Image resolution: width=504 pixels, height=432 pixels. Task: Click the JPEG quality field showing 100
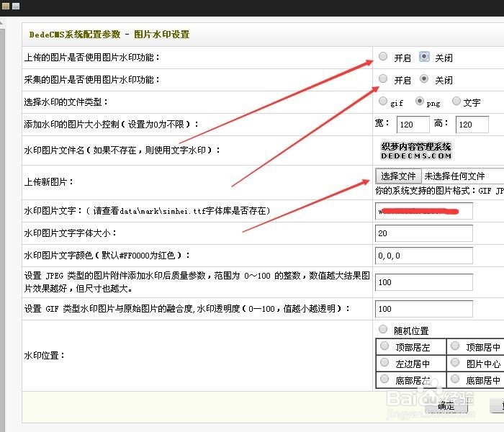pos(424,282)
